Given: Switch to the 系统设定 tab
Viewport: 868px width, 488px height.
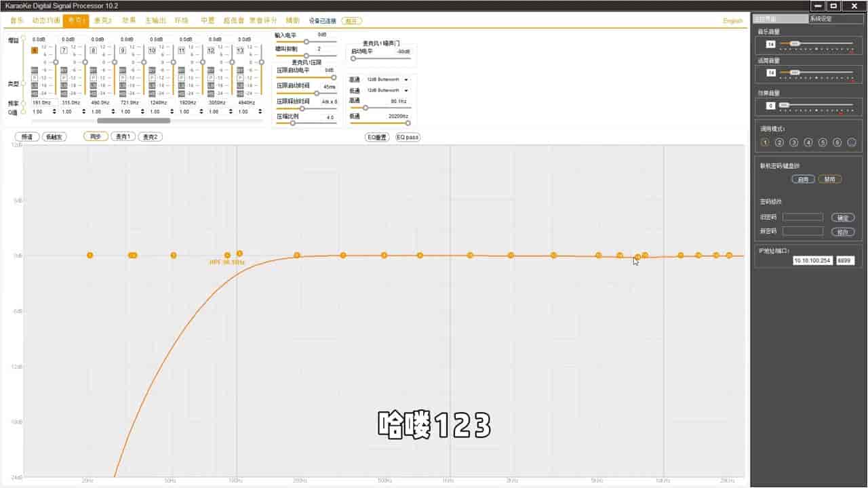Looking at the screenshot, I should pyautogui.click(x=836, y=19).
